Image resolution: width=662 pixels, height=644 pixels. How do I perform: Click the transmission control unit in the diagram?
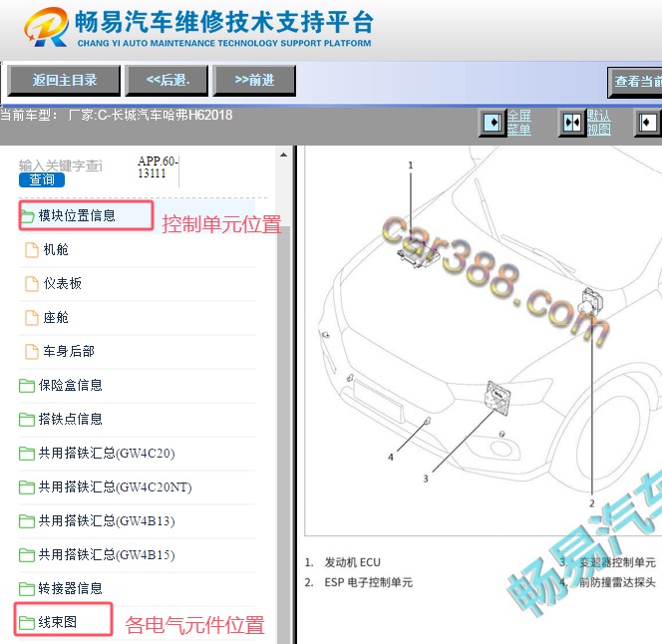[x=497, y=398]
